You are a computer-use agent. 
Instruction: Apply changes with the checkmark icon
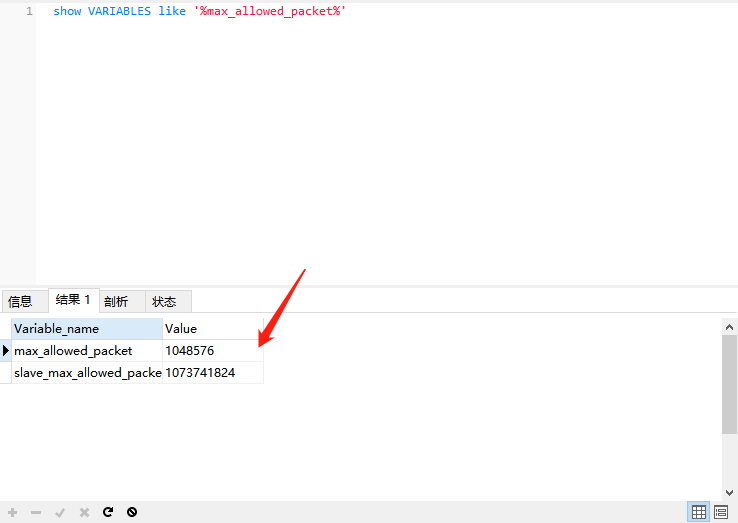pos(60,512)
